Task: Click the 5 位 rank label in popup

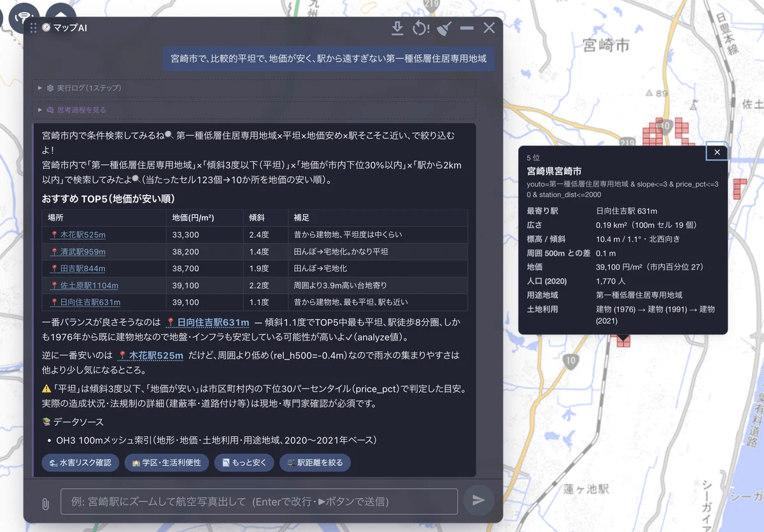Action: coord(534,157)
